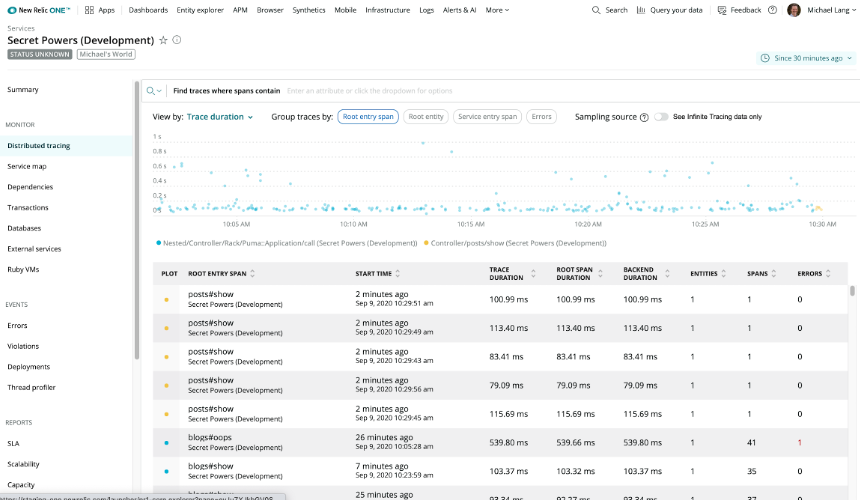
Task: Click the Search magnifier icon in header
Action: (x=596, y=10)
